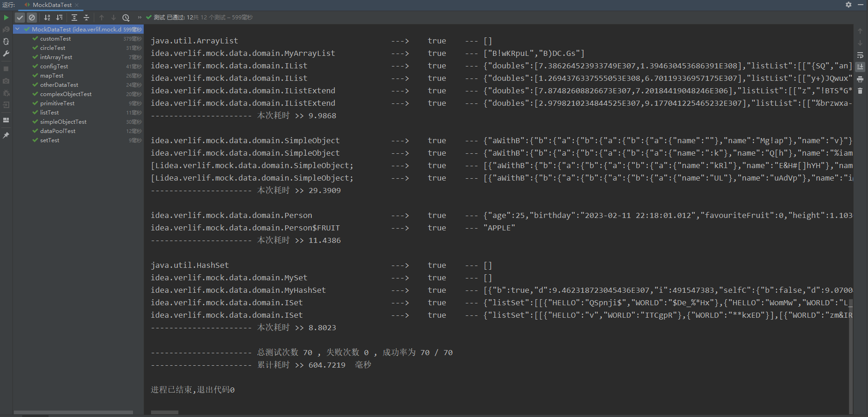The image size is (868, 417).
Task: Open run panel settings gear
Action: [x=849, y=5]
